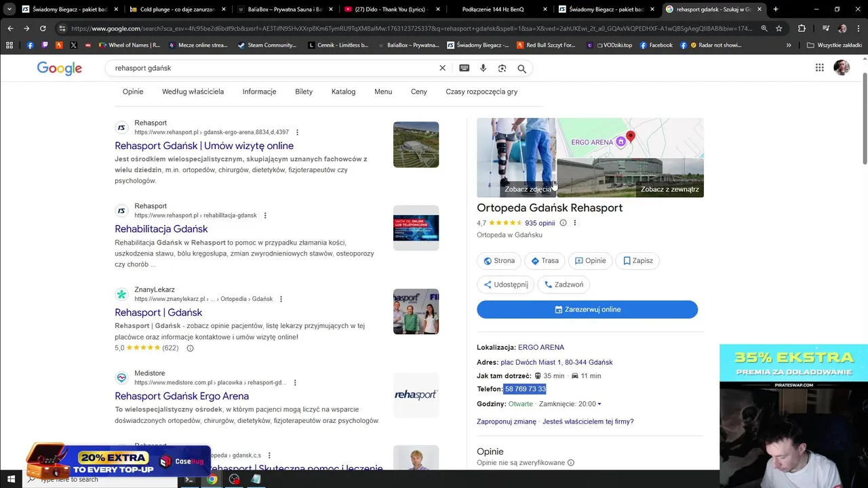Open the tab search dropdown in Chrome
The image size is (868, 488).
click(x=9, y=9)
